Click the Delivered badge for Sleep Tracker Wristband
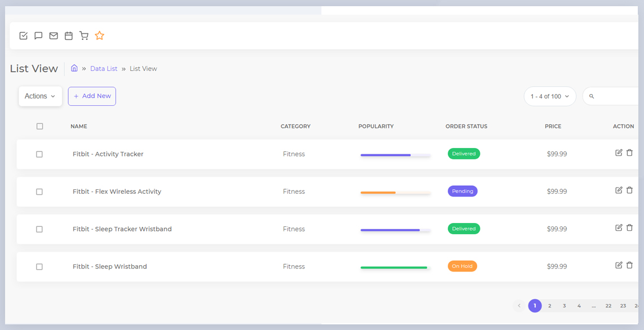The height and width of the screenshot is (330, 644). coord(464,229)
